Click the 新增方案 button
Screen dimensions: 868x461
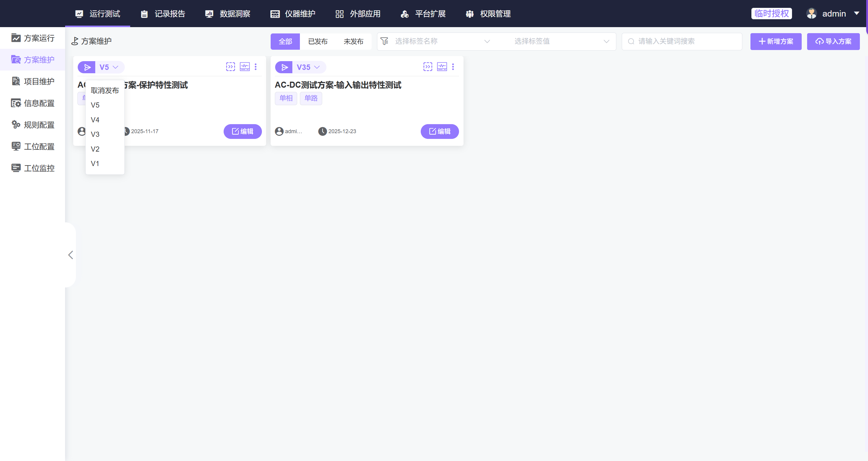tap(776, 41)
